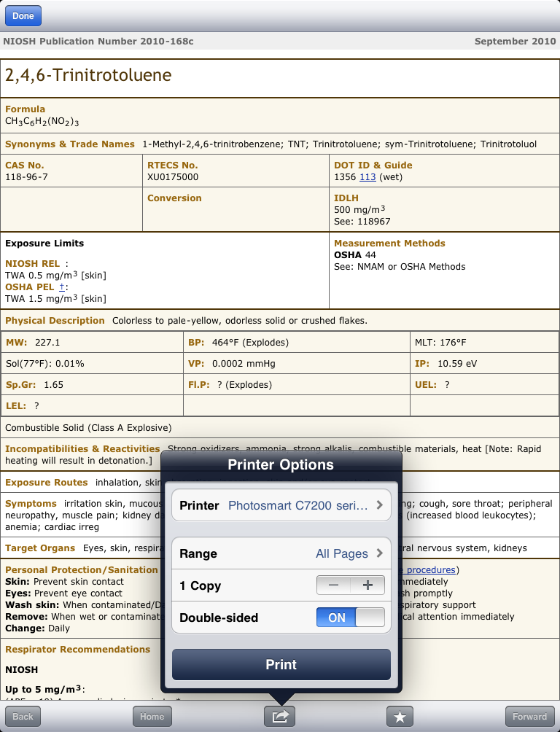Tap the 1 Copy label
560x732 pixels.
click(201, 585)
